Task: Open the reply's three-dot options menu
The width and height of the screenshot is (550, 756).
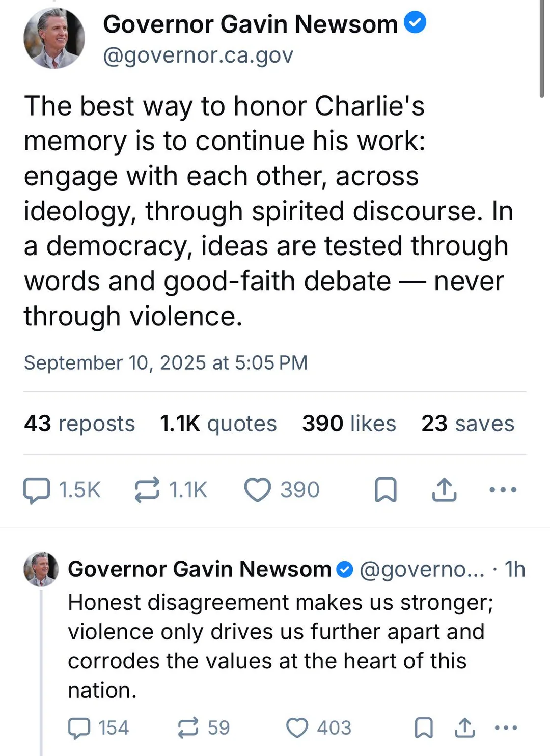Action: click(506, 728)
